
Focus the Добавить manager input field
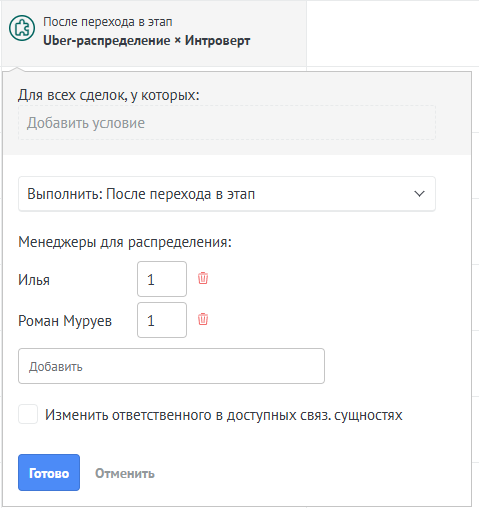point(171,366)
